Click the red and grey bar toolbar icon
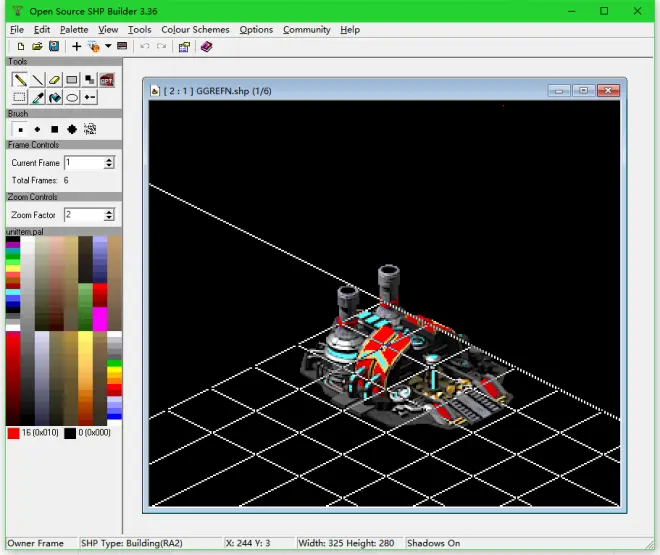660x555 pixels. pyautogui.click(x=122, y=46)
